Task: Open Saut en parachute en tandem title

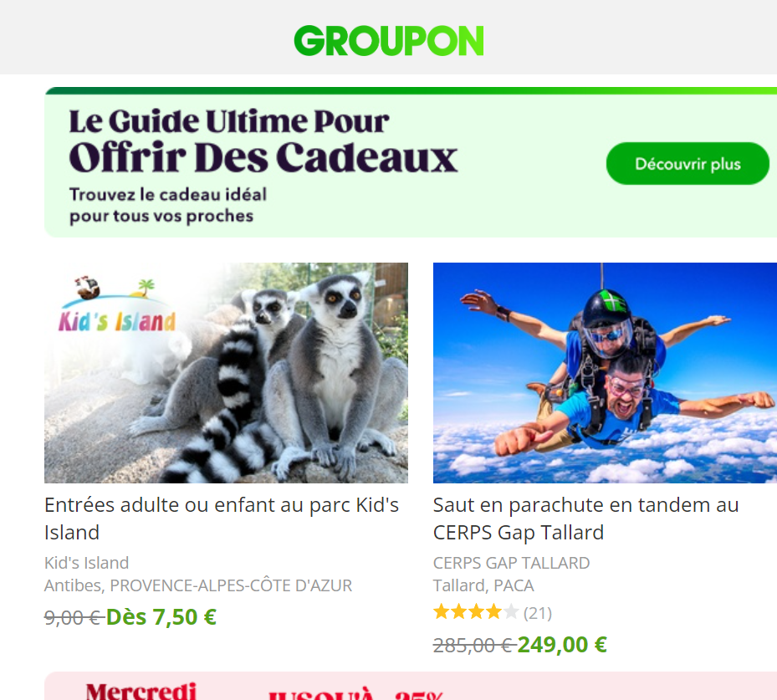Action: (x=585, y=519)
